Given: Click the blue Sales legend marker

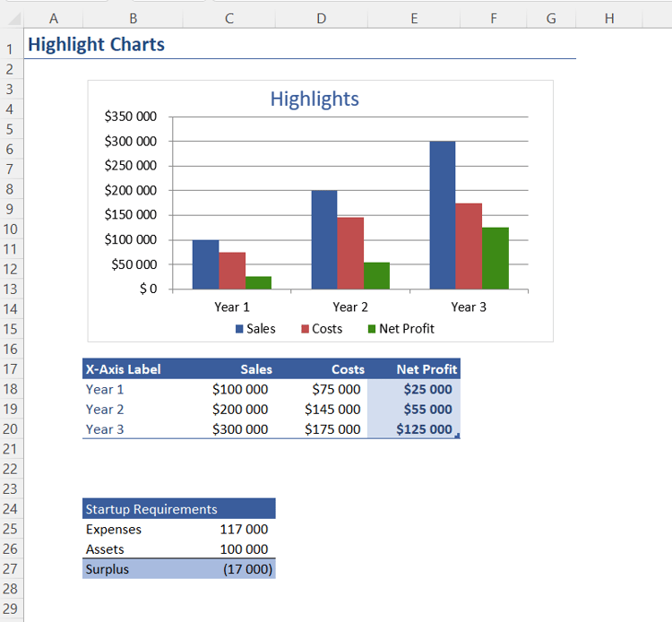Looking at the screenshot, I should pos(239,329).
